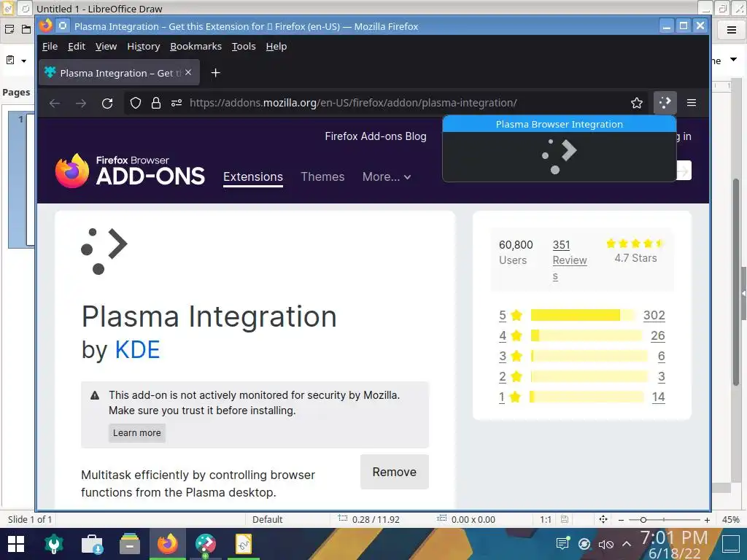The width and height of the screenshot is (747, 560).
Task: Open the tracking protection shield panel
Action: point(135,103)
